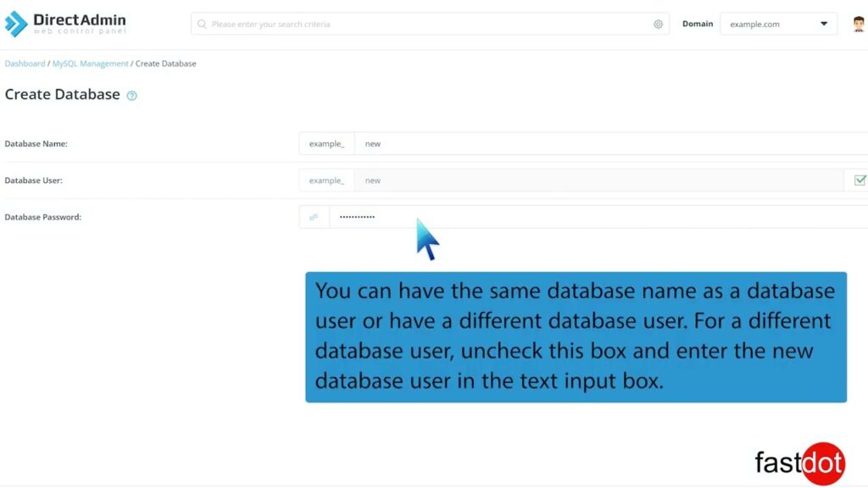Screen dimensions: 868x488
Task: Click the help icon beside Create Database
Action: coord(131,96)
